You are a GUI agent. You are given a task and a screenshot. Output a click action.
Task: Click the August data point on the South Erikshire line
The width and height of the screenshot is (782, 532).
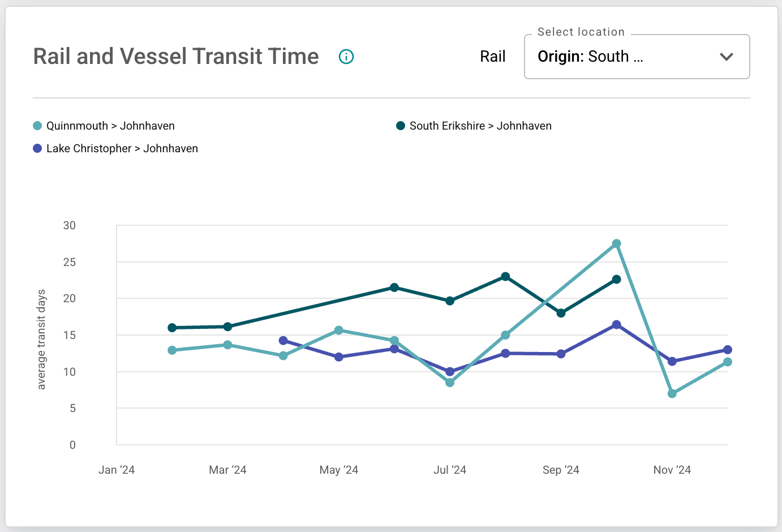pyautogui.click(x=505, y=277)
